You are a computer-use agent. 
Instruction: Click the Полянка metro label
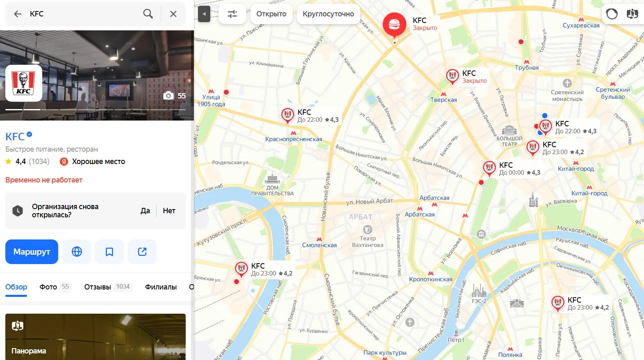(510, 355)
